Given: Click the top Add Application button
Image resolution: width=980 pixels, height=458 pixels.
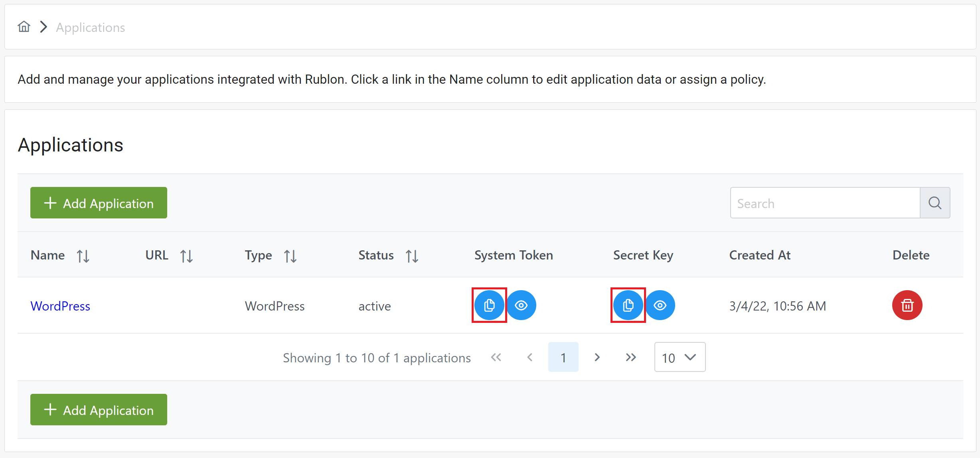Looking at the screenshot, I should (x=99, y=203).
